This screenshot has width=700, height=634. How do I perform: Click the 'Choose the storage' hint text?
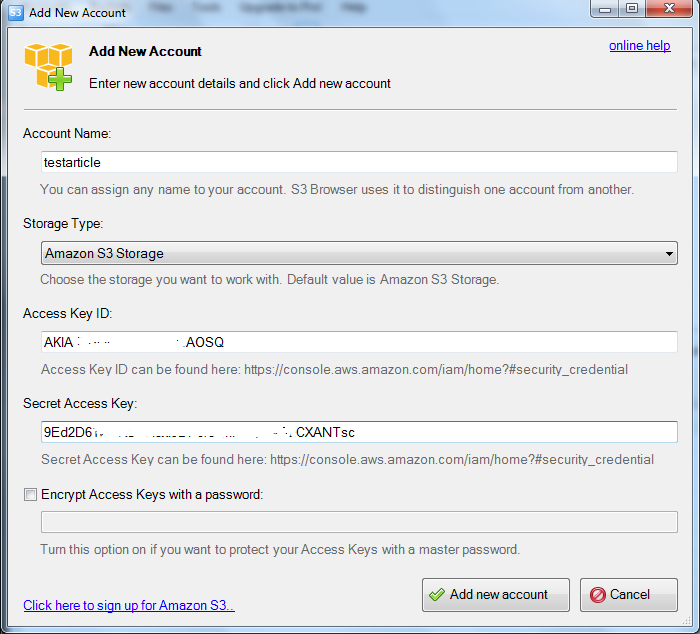pos(270,279)
